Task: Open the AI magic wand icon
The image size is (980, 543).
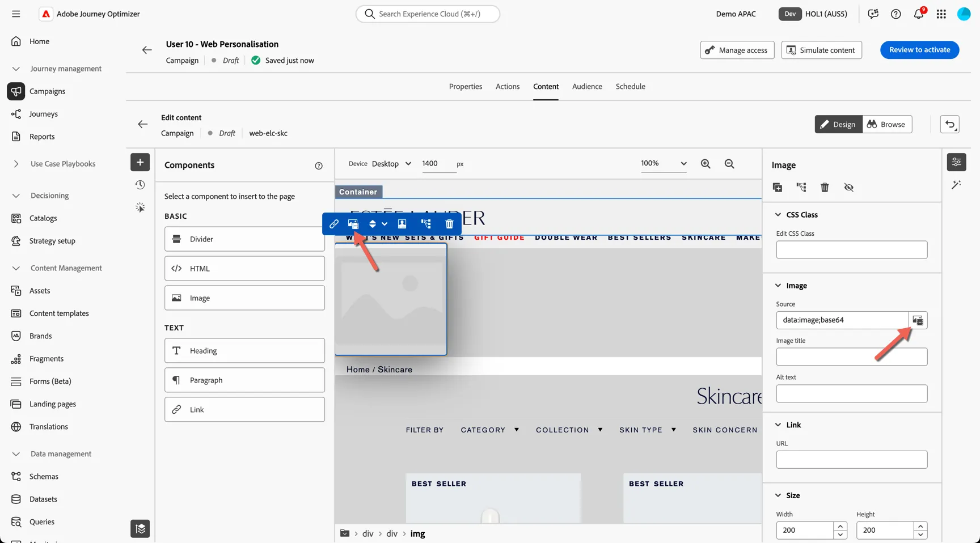Action: click(x=957, y=185)
